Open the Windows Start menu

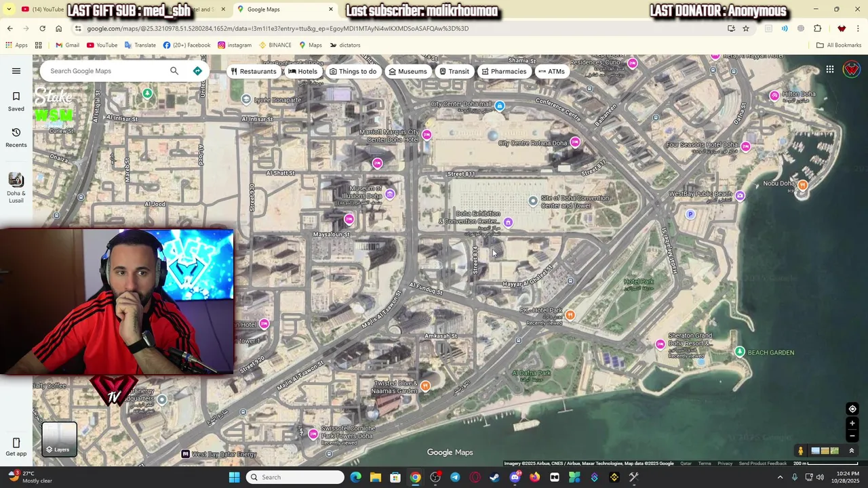(x=234, y=477)
